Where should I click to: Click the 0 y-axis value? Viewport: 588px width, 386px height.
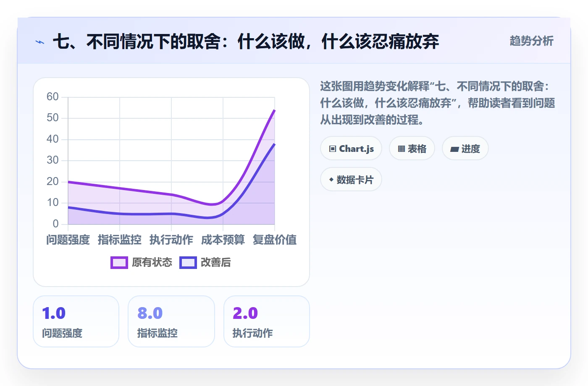point(55,224)
